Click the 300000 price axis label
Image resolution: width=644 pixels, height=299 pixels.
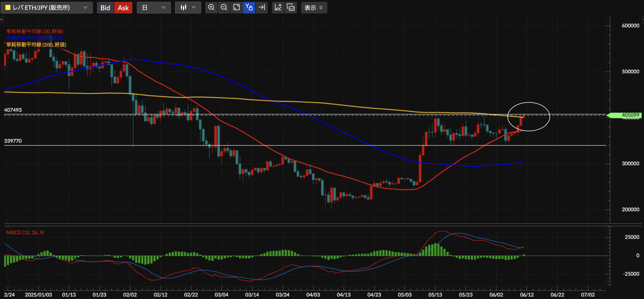(x=630, y=163)
